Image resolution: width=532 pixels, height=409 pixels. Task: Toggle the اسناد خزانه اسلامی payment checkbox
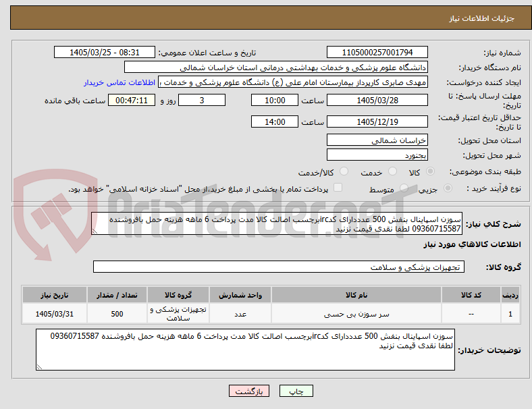coord(338,188)
